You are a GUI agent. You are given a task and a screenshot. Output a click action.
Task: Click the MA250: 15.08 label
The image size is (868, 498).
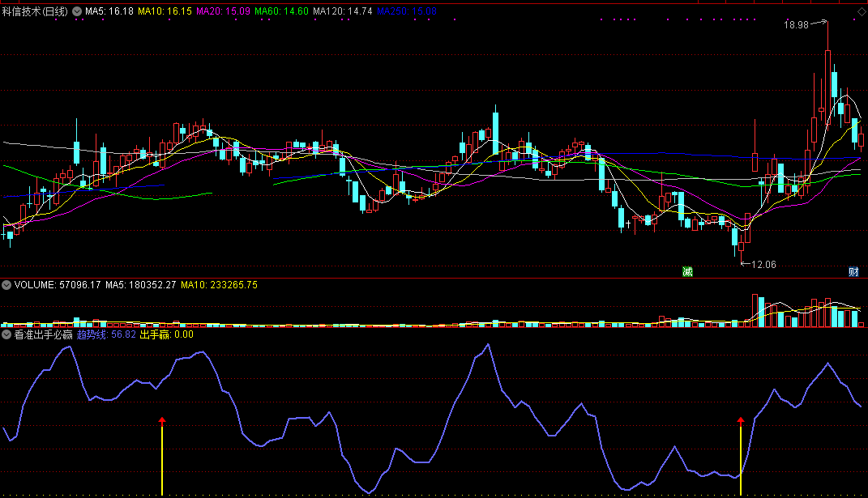click(x=407, y=11)
